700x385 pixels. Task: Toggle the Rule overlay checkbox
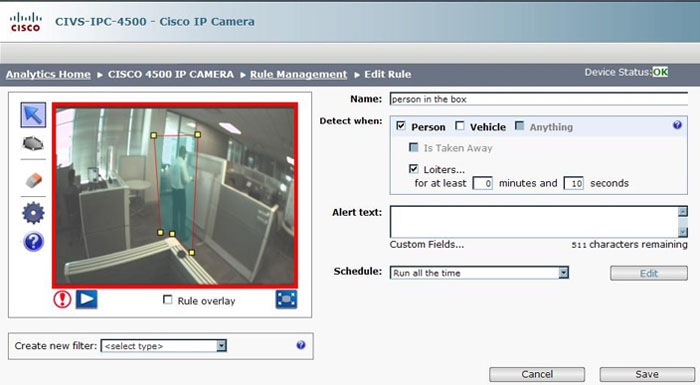click(168, 300)
